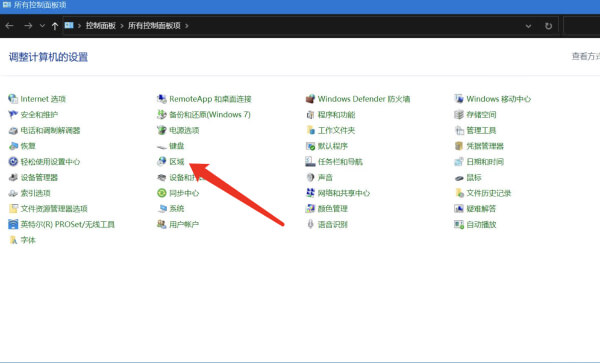600x364 pixels.
Task: Open the 区域 globe icon
Action: click(x=162, y=162)
